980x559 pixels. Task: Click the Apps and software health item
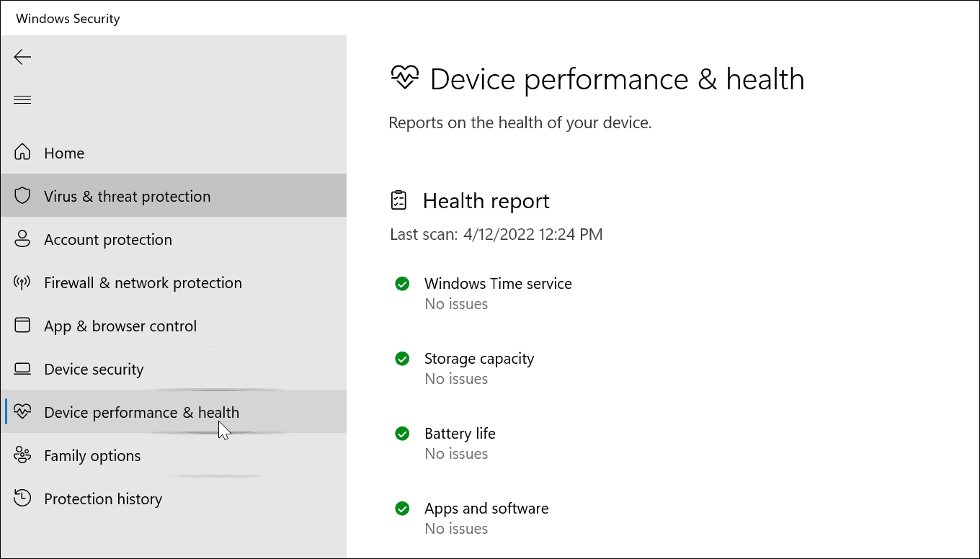click(486, 508)
